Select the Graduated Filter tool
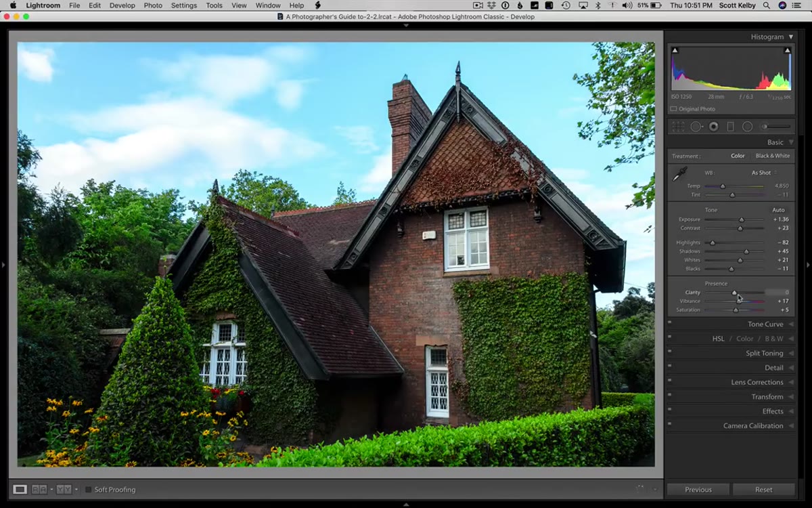Viewport: 812px width, 508px height. click(731, 127)
